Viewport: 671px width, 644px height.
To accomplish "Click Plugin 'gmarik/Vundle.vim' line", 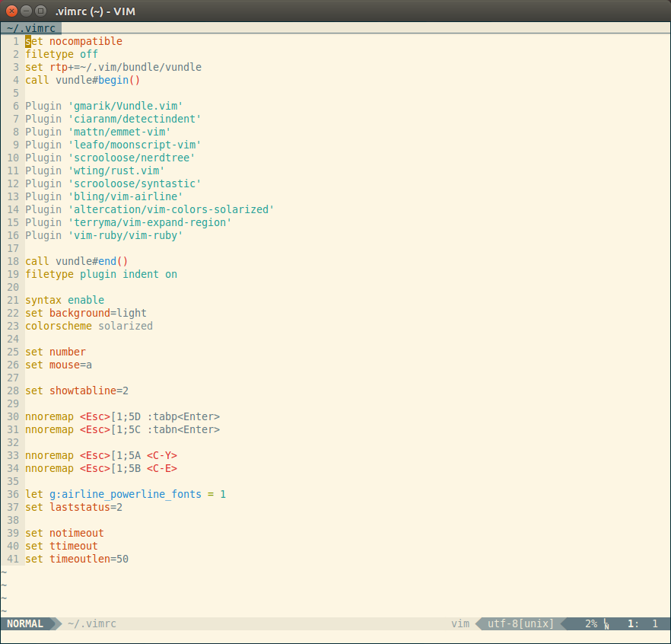I will click(x=104, y=106).
